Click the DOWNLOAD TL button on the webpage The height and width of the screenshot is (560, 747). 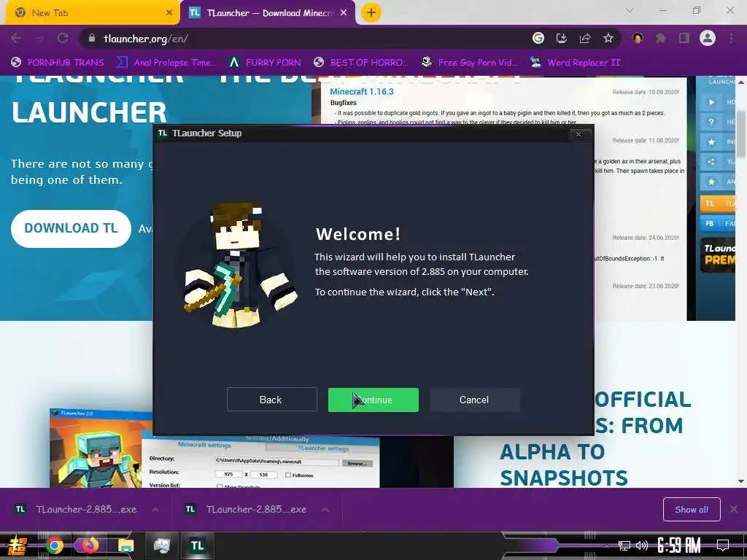pos(71,228)
